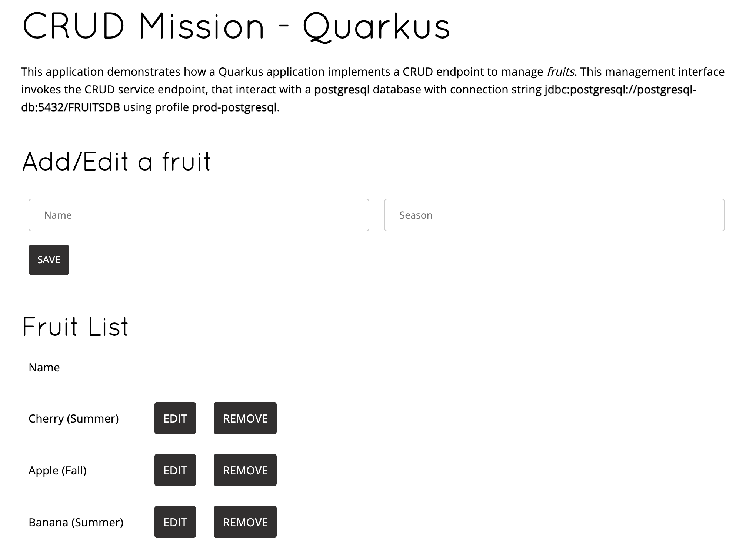Screen dimensions: 756x556
Task: Click the Name input field
Action: [199, 215]
